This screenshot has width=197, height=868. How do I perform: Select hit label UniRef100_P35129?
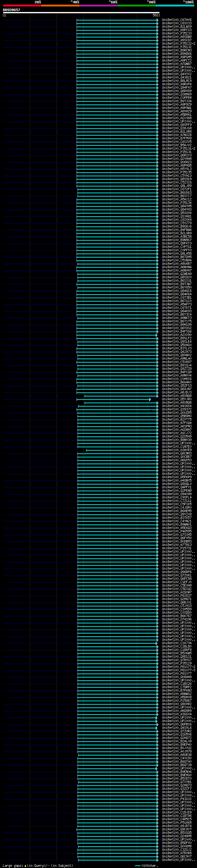point(177,663)
